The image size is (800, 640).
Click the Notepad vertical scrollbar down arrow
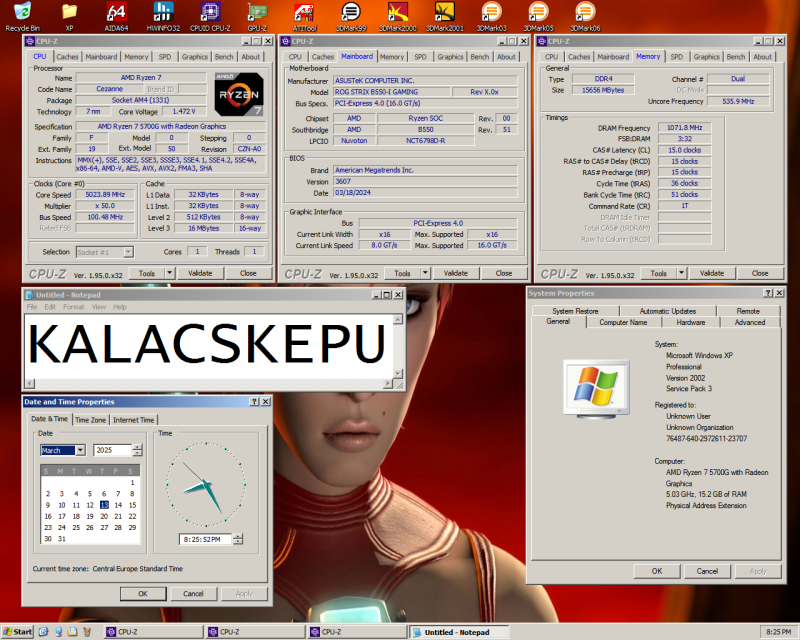[x=398, y=373]
